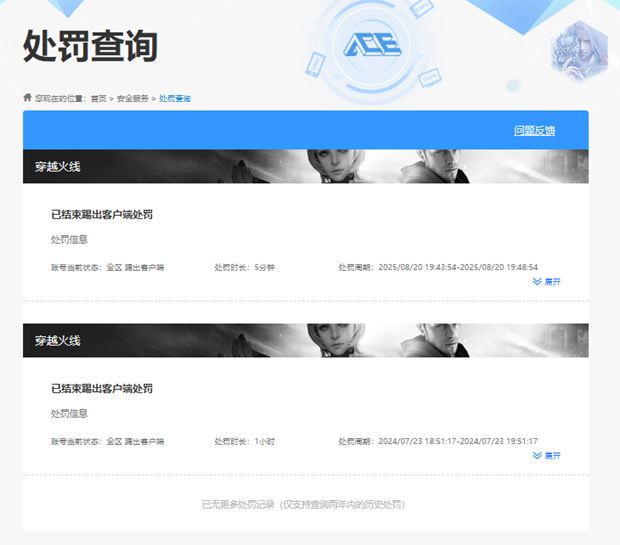Click the 账号当前状态 text in the 2025 record

(108, 267)
